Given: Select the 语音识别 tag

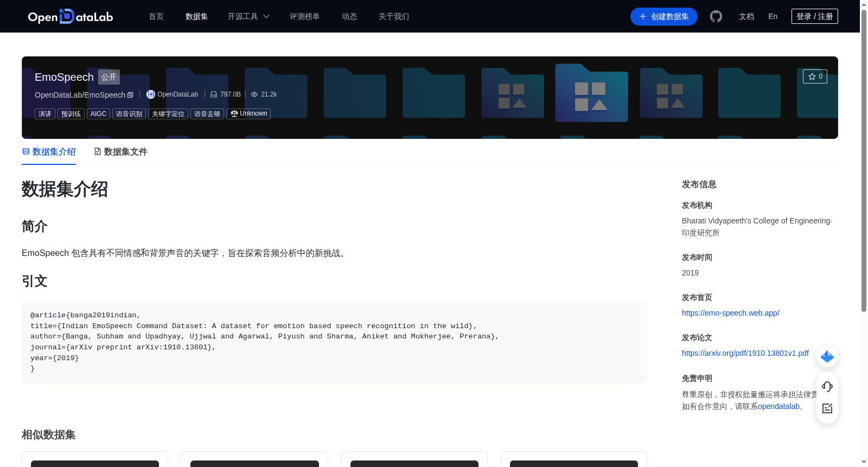Looking at the screenshot, I should click(x=129, y=114).
